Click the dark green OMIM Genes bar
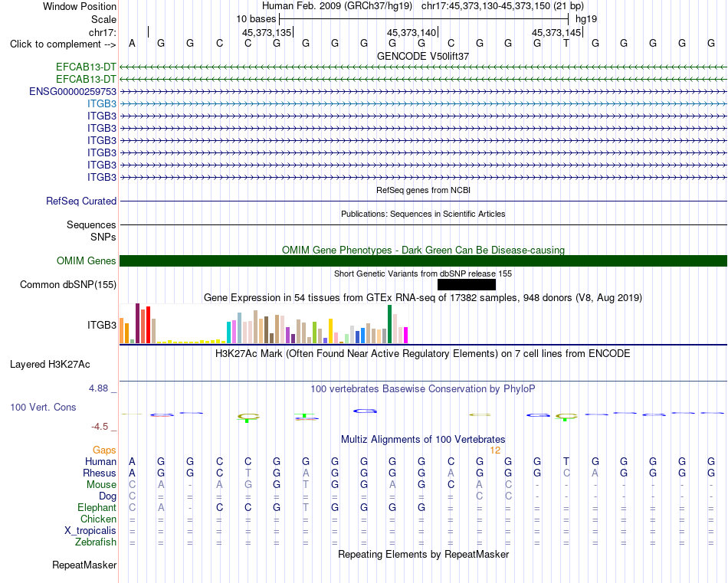728x583 pixels. tap(423, 261)
